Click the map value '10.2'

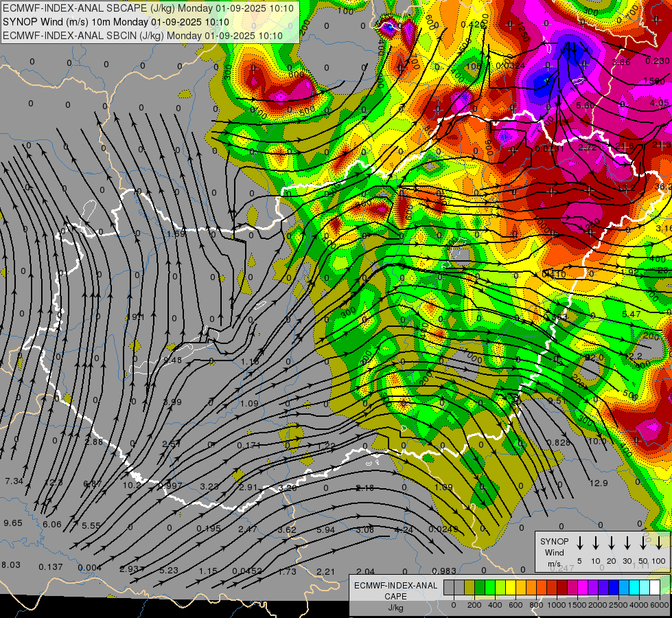(132, 485)
